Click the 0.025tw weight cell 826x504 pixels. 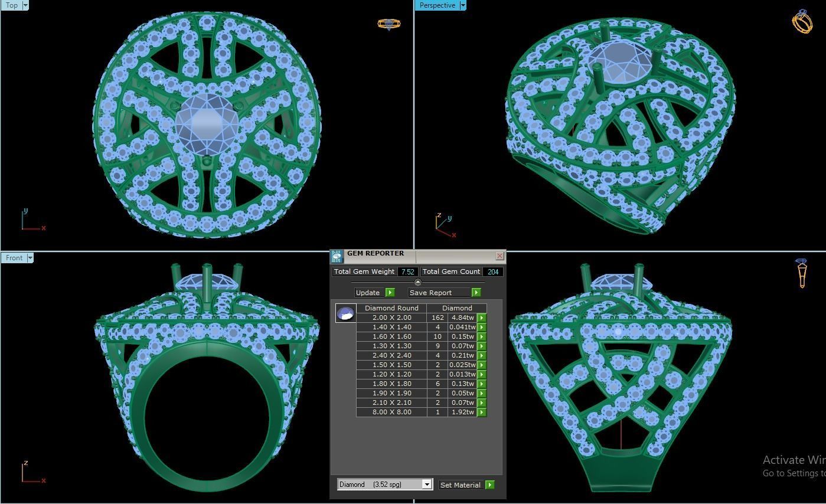(x=462, y=365)
